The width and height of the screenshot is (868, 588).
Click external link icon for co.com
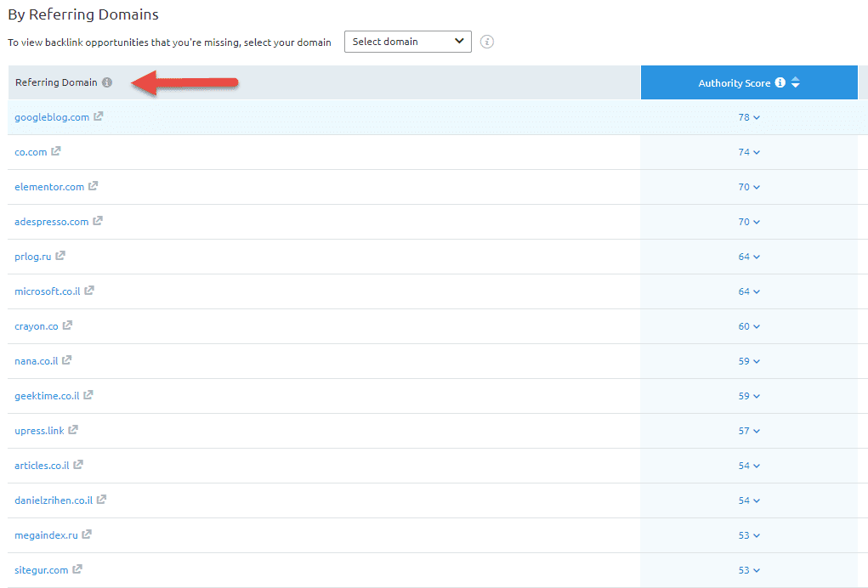56,151
